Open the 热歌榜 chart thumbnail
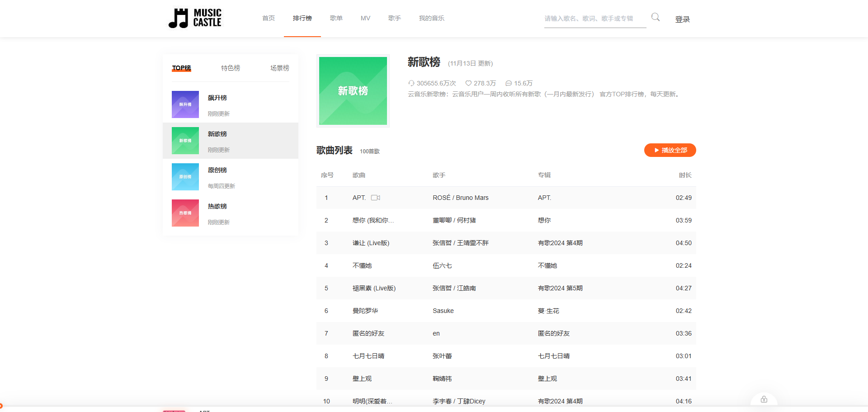The height and width of the screenshot is (412, 868). [x=185, y=213]
